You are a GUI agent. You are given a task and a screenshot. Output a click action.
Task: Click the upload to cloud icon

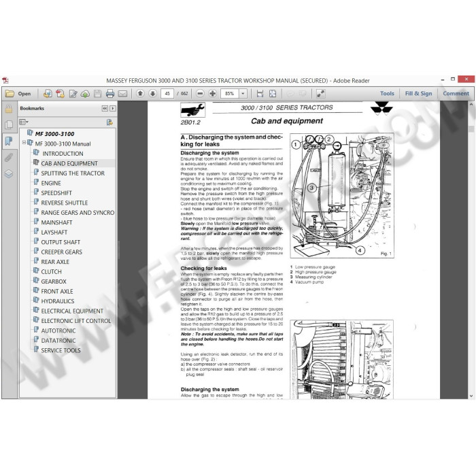point(85,94)
